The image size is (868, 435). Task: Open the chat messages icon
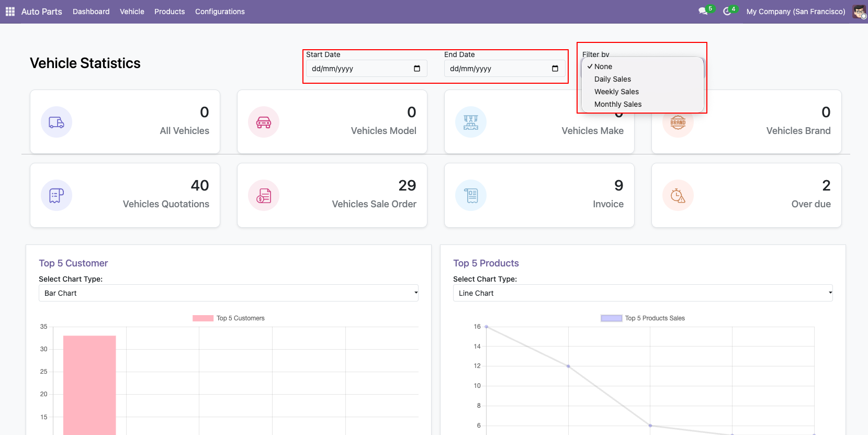click(703, 12)
